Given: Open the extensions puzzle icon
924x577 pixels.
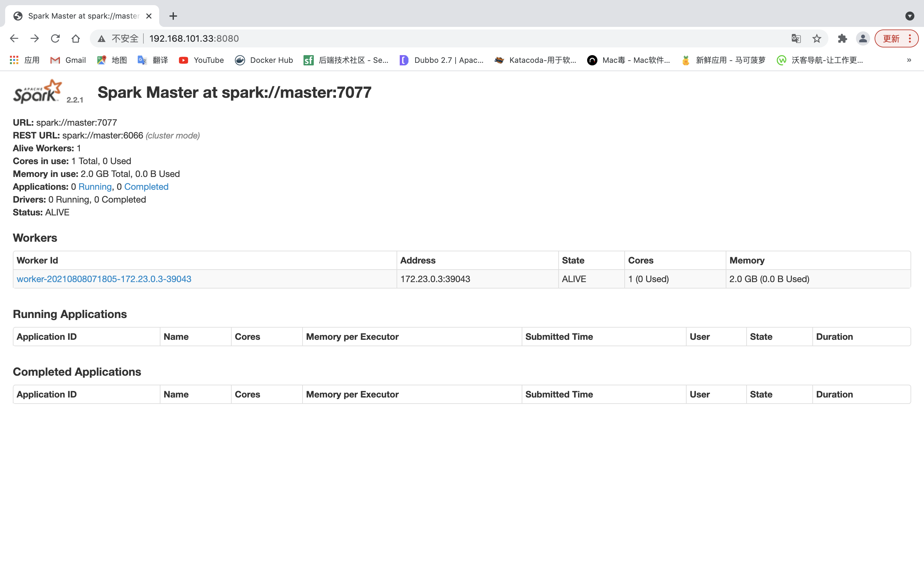Looking at the screenshot, I should tap(842, 38).
